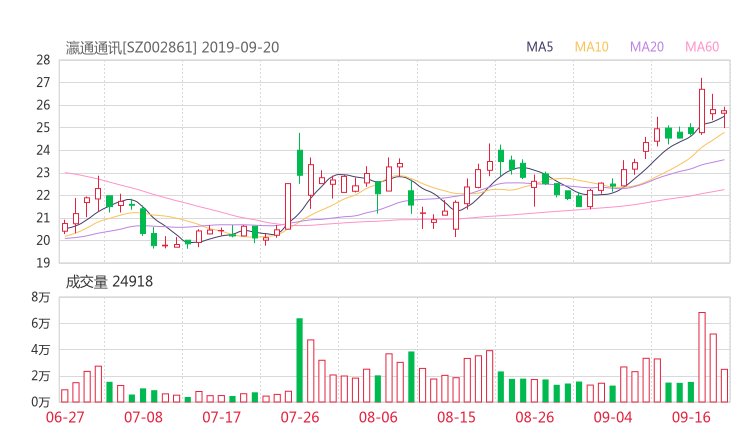Click the 09-04 date label
Image resolution: width=740 pixels, height=440 pixels.
pyautogui.click(x=613, y=417)
